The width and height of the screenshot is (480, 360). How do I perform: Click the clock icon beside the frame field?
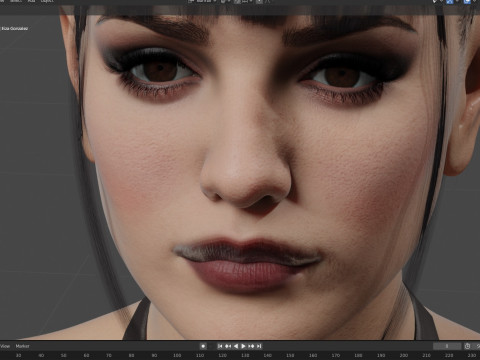coord(468,346)
